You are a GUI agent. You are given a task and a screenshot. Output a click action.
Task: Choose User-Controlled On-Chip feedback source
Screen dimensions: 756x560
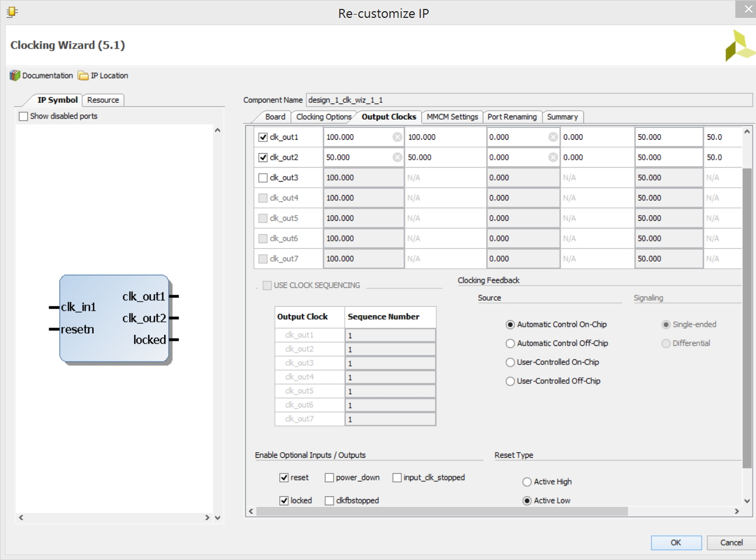point(510,362)
